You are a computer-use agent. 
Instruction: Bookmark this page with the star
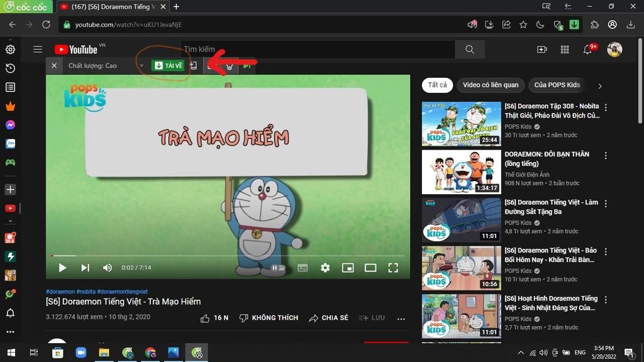click(x=523, y=25)
